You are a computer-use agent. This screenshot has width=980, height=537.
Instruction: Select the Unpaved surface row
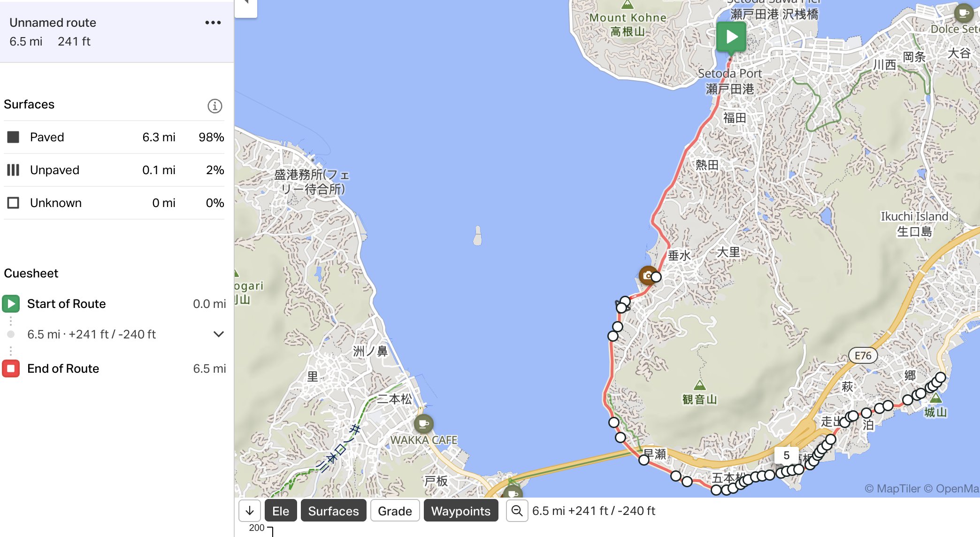(114, 170)
